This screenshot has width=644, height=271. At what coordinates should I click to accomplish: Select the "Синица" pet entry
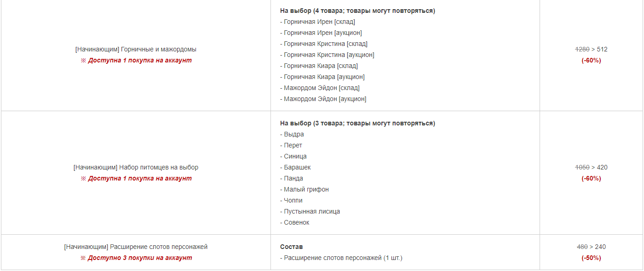click(x=295, y=156)
